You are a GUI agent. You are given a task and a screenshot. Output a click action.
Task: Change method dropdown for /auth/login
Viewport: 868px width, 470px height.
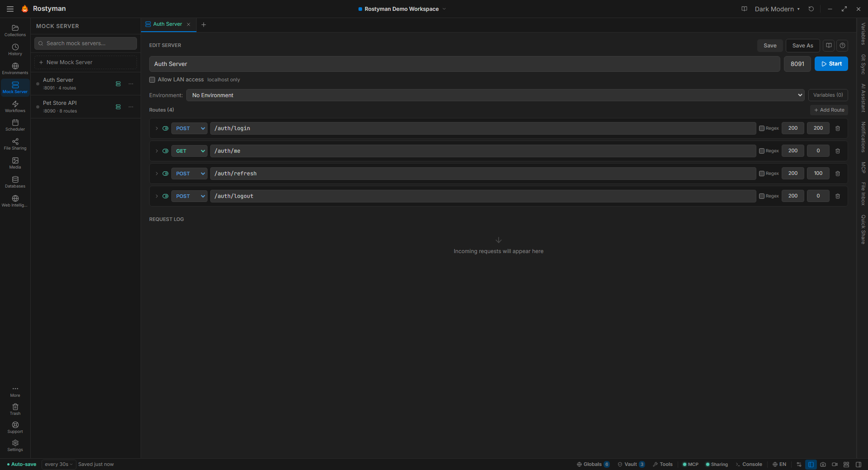[189, 128]
